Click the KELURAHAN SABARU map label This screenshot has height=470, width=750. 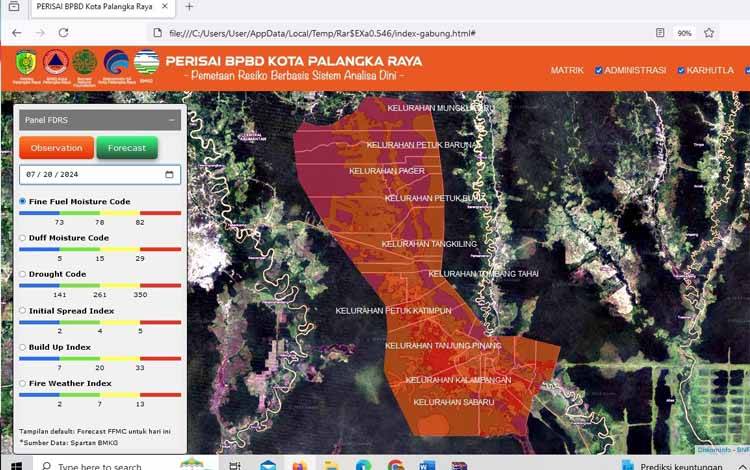coord(453,402)
